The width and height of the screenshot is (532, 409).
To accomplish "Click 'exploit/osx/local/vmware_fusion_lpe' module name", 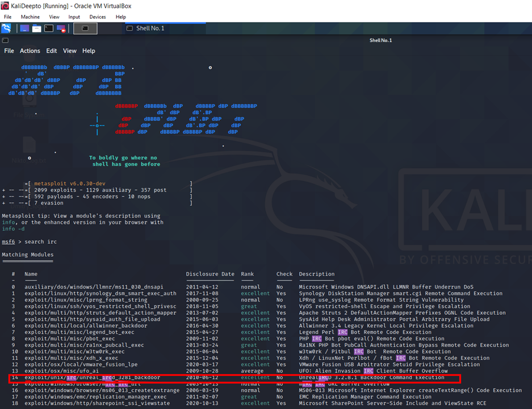I will [x=81, y=364].
